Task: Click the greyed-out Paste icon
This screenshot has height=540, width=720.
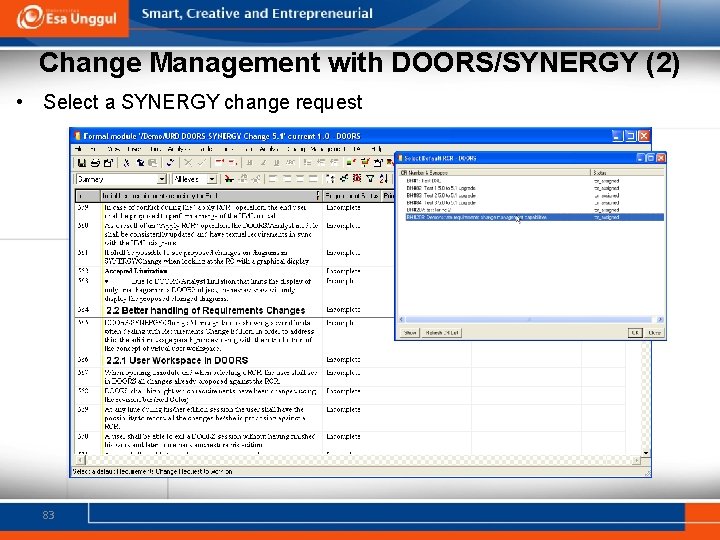Action: tap(152, 163)
